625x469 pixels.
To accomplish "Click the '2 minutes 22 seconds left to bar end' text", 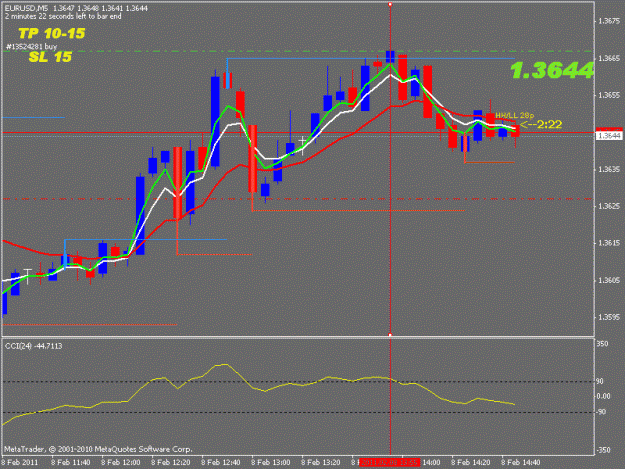I will 63,16.
